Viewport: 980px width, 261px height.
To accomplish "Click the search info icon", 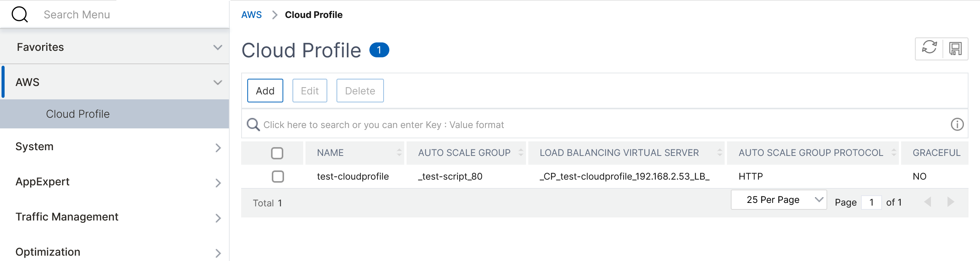I will [x=957, y=124].
